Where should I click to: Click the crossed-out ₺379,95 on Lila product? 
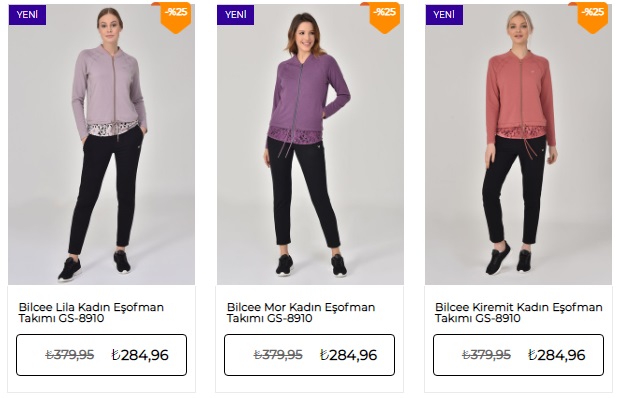[70, 355]
